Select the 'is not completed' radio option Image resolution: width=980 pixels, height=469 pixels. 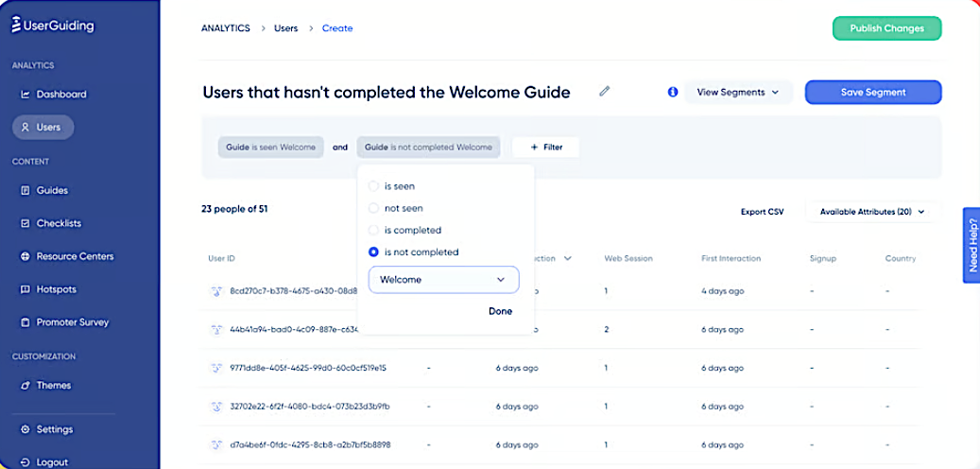[373, 252]
